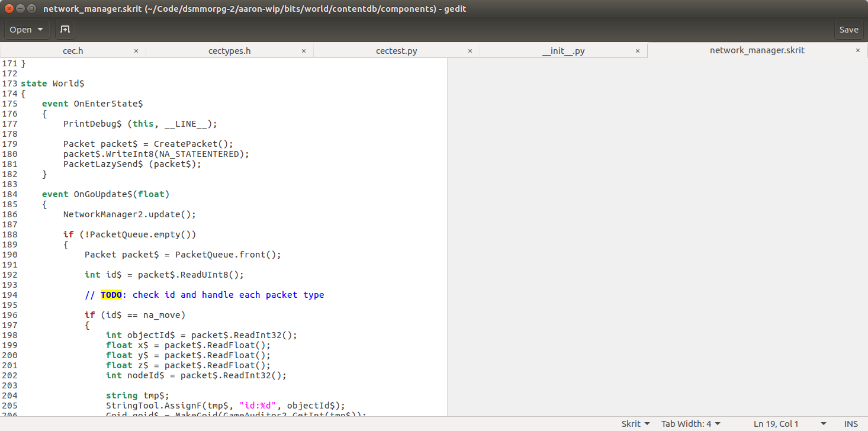
Task: Click line number 184 in the gutter
Action: click(9, 194)
